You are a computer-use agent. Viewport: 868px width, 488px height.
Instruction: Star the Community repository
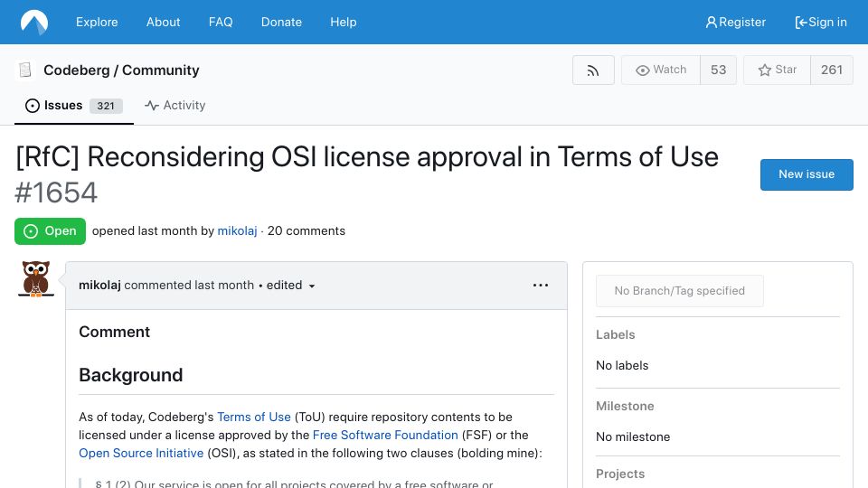[778, 70]
